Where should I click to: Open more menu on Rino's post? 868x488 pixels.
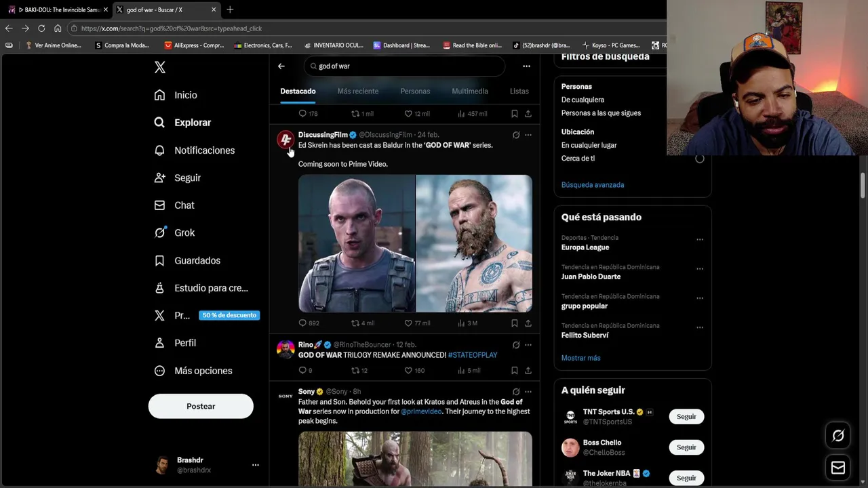[x=528, y=345]
